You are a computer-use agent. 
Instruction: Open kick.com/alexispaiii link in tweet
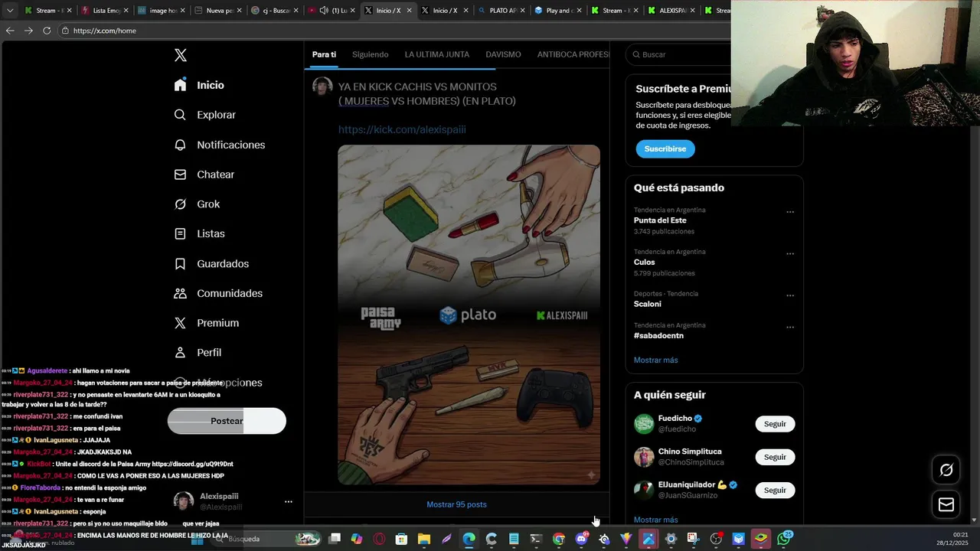[402, 129]
